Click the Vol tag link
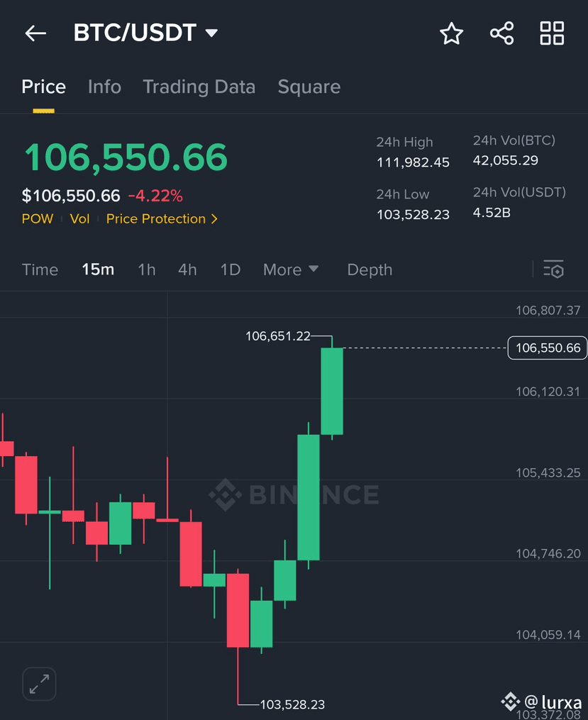The image size is (588, 720). click(80, 218)
